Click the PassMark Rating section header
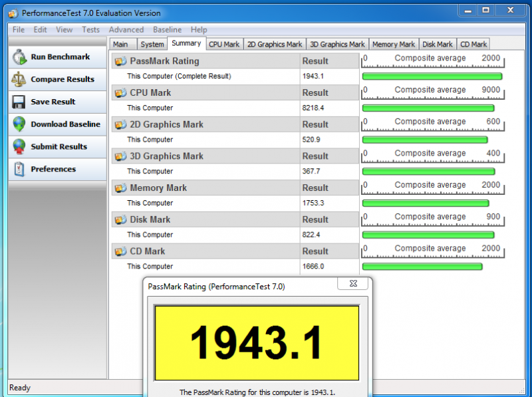The image size is (532, 397). point(235,61)
